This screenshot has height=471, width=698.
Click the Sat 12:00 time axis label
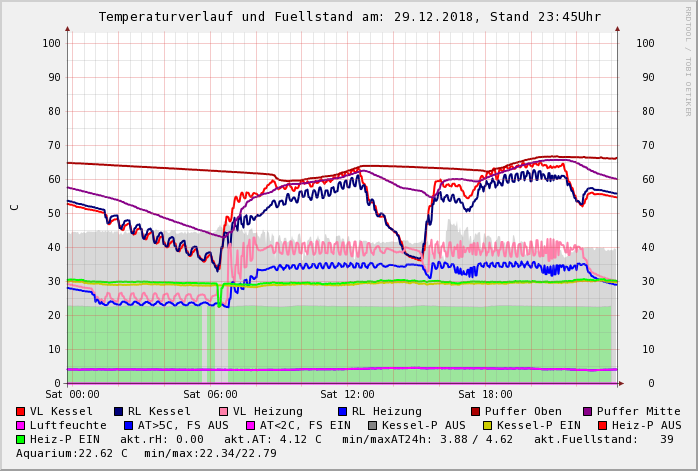tap(347, 394)
